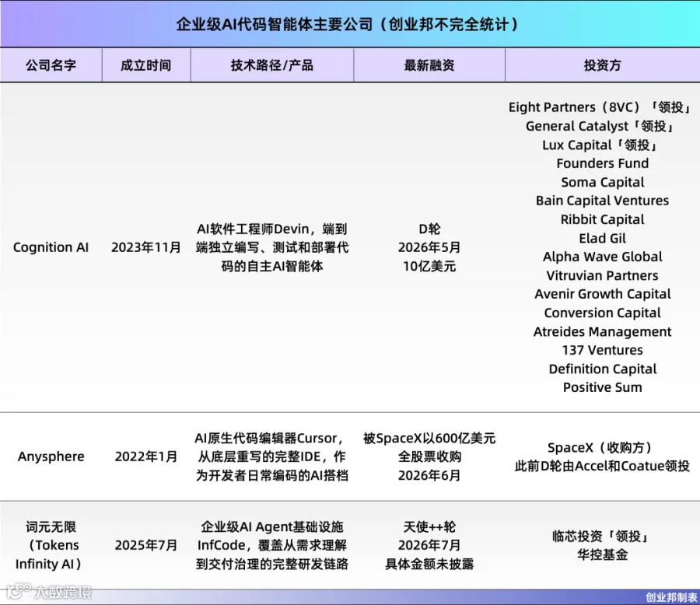Image resolution: width=700 pixels, height=605 pixels.
Task: Click investor Lux Capital「领投」
Action: click(x=600, y=145)
